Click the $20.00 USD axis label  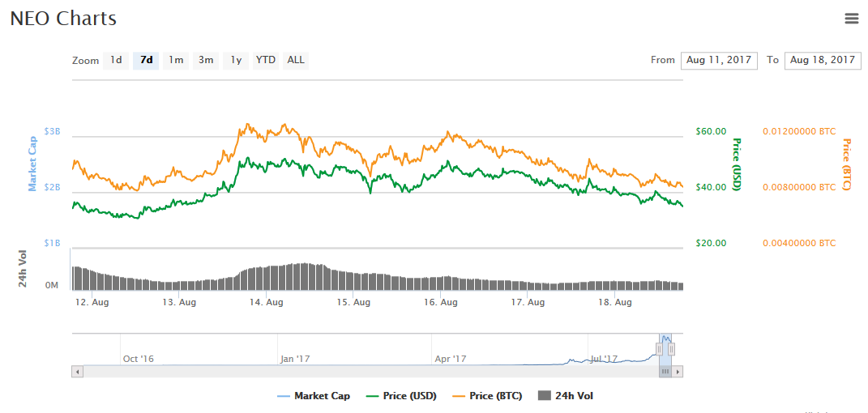711,243
